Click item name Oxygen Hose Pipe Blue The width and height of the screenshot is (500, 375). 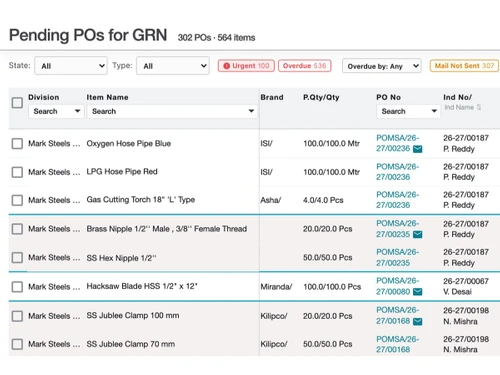129,144
